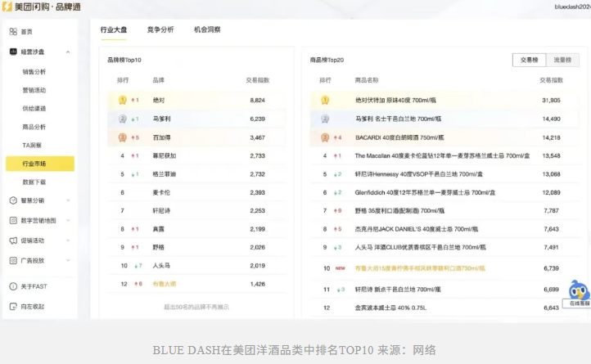Click 向左收起 collapse sidebar text

tap(33, 307)
